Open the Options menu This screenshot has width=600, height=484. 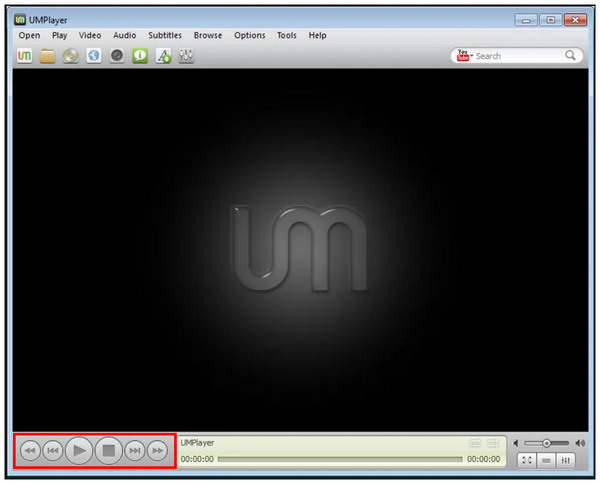click(249, 35)
